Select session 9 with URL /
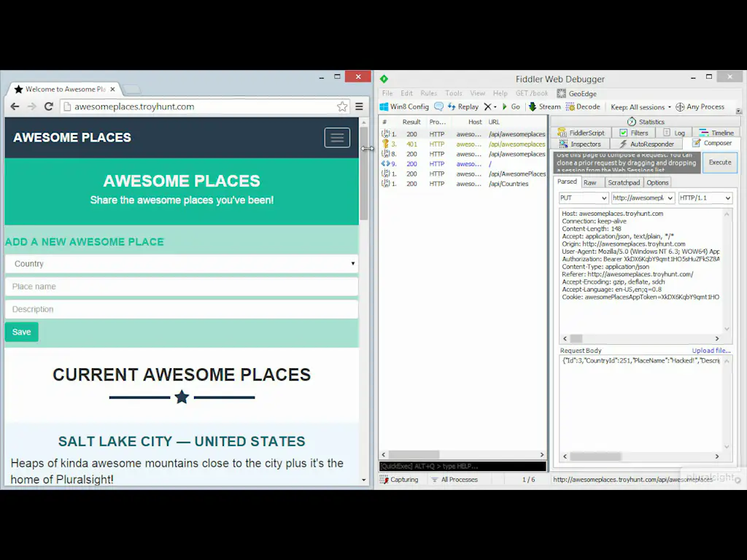Image resolution: width=747 pixels, height=560 pixels. [463, 164]
